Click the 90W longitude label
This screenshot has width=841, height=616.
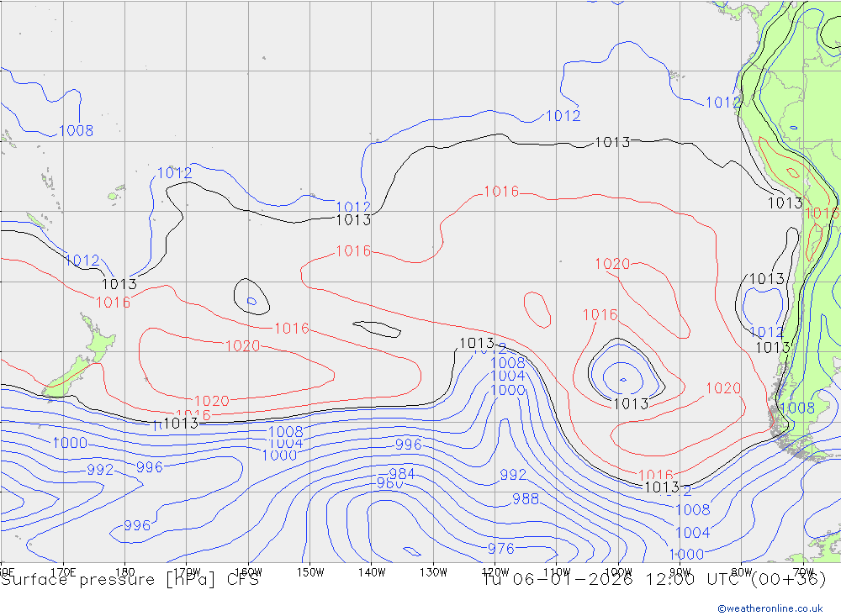tap(680, 572)
